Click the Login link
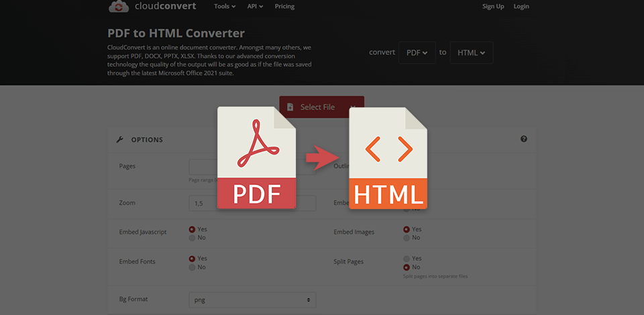 (x=521, y=6)
